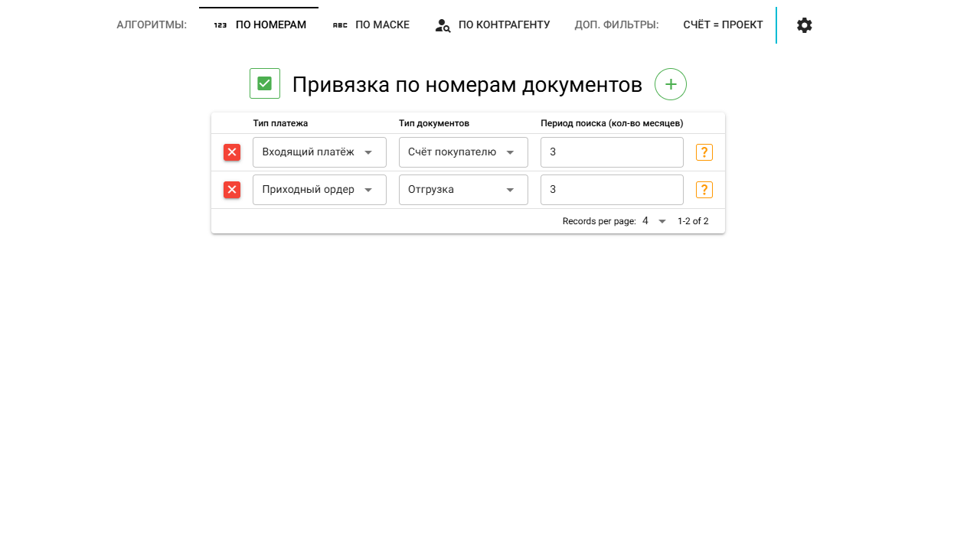Switch to the По маске tab
980x551 pixels.
pos(371,25)
